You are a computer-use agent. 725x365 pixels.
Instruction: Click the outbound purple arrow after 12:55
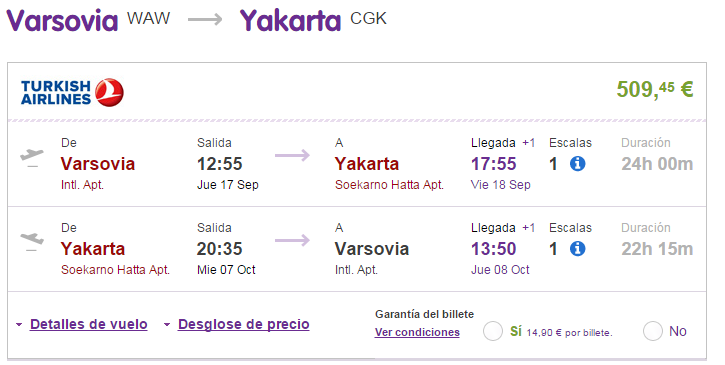point(292,155)
